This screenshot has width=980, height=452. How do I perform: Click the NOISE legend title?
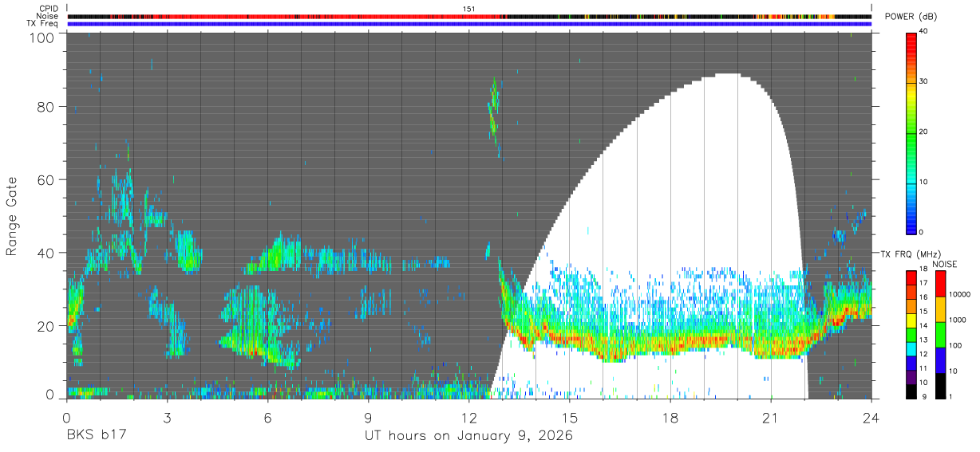coord(944,264)
